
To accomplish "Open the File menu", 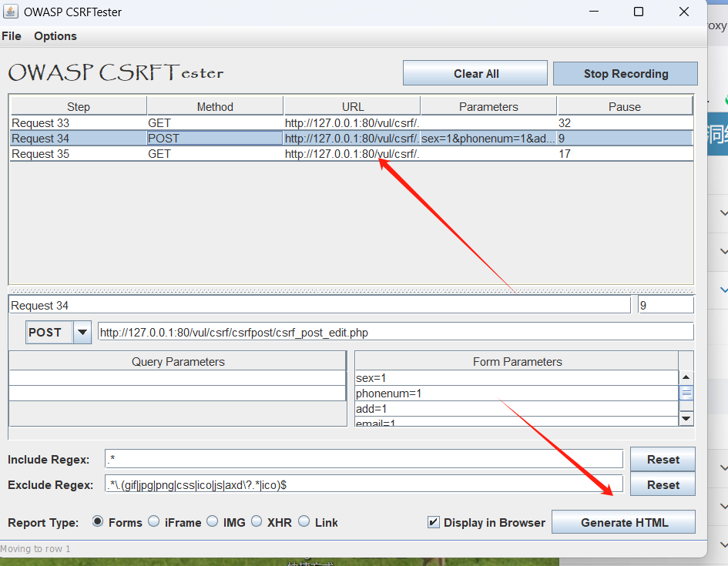I will coord(12,36).
